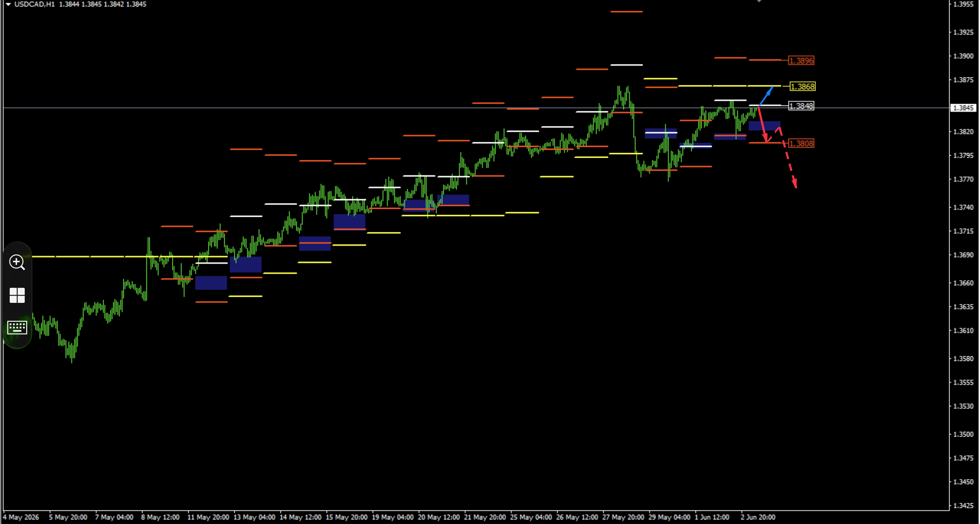Click the 1.3808 orange level label
Image resolution: width=980 pixels, height=524 pixels.
pyautogui.click(x=801, y=143)
